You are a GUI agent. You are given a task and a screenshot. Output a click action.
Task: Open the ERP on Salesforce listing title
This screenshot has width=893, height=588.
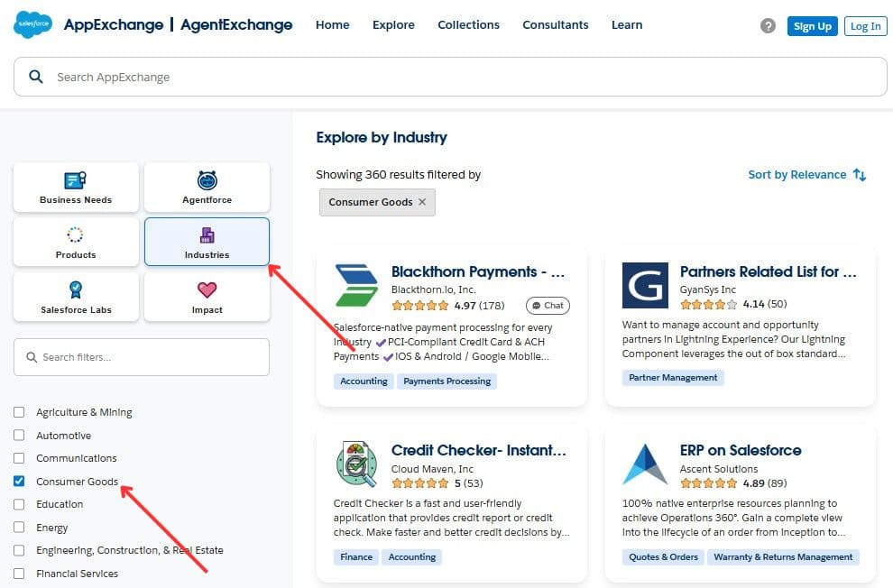pyautogui.click(x=741, y=450)
